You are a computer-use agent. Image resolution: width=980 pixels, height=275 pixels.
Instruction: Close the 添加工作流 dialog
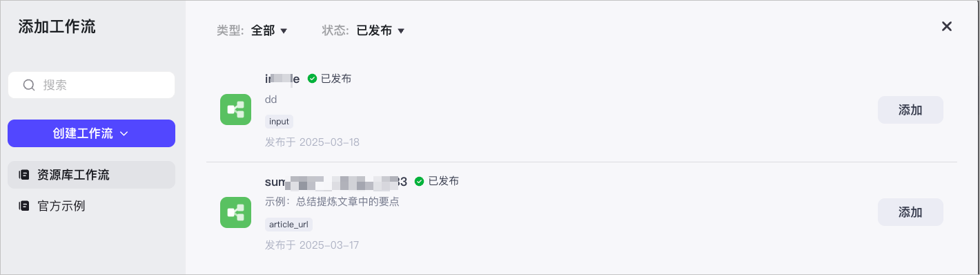point(947,26)
